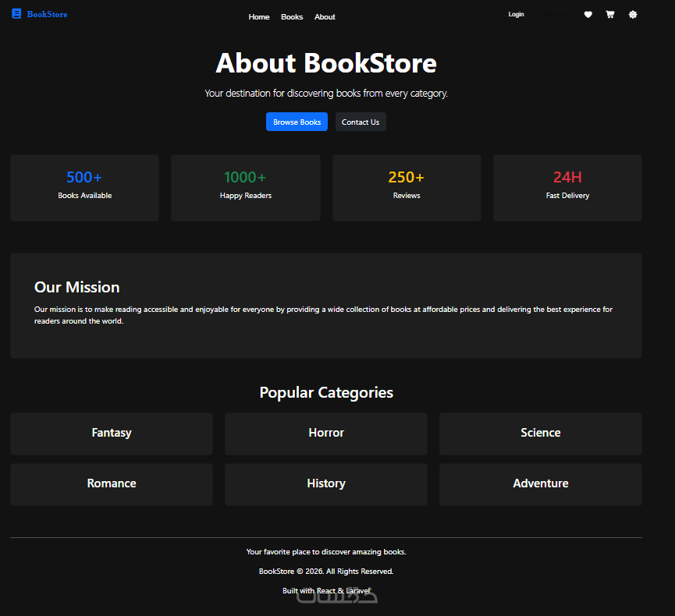The height and width of the screenshot is (616, 675).
Task: Click the Browse Books button
Action: coord(297,122)
